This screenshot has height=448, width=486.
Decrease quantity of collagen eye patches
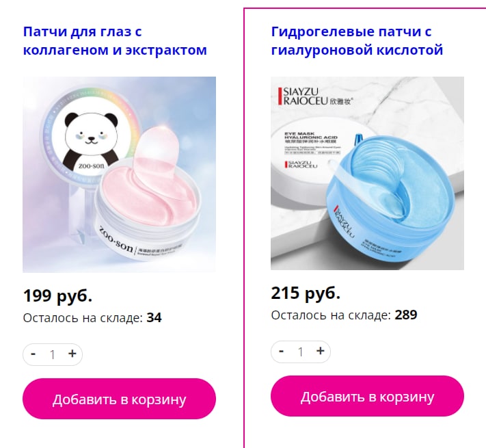[x=33, y=354]
